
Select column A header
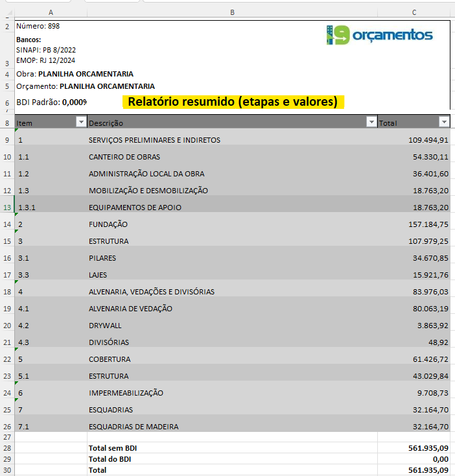[51, 12]
